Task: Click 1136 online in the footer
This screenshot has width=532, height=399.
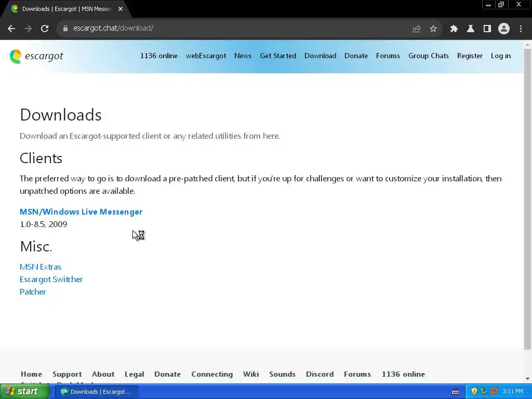Action: coord(403,374)
